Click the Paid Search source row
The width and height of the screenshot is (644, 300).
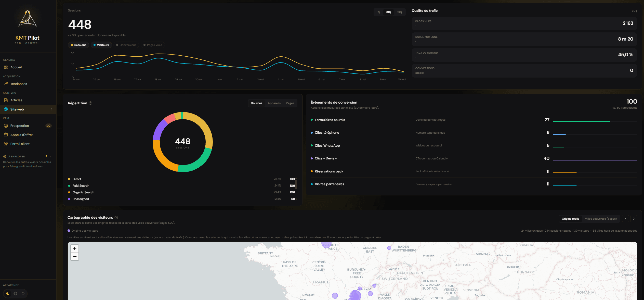coord(181,186)
